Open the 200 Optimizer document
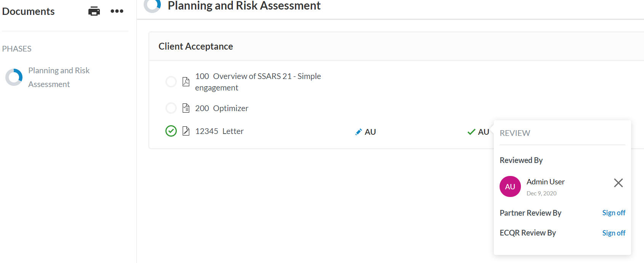This screenshot has height=263, width=644. point(221,108)
